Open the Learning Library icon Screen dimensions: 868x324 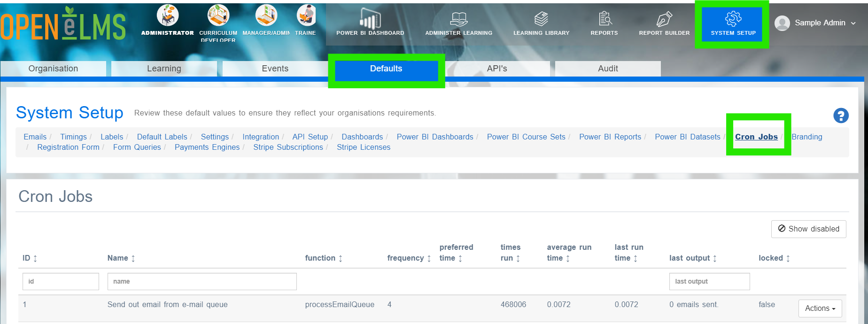541,19
